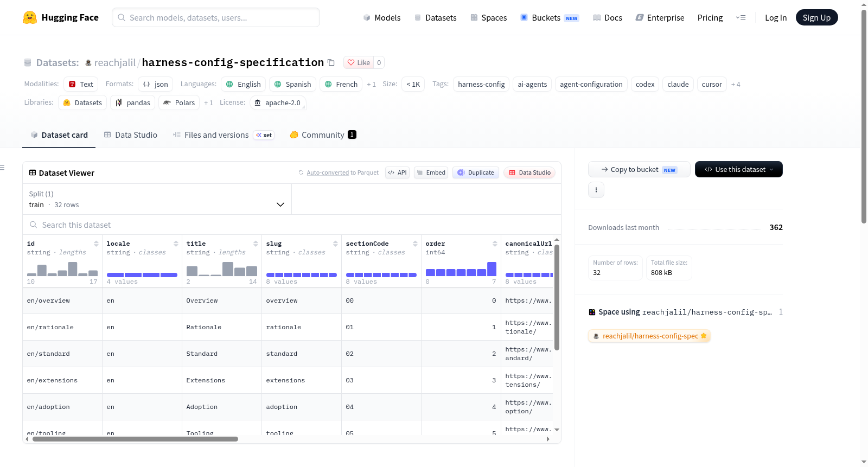Click the heart Like button
868x467 pixels.
tap(359, 62)
